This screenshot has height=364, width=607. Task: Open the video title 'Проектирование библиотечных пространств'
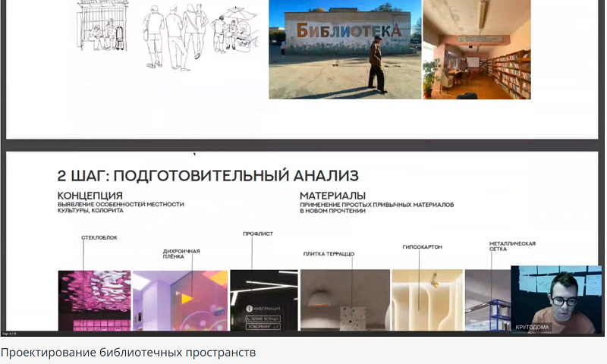(128, 353)
